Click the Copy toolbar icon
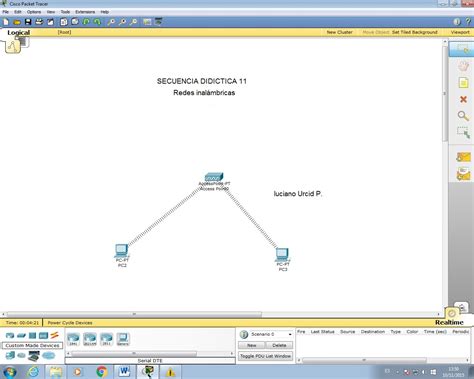 64,22
